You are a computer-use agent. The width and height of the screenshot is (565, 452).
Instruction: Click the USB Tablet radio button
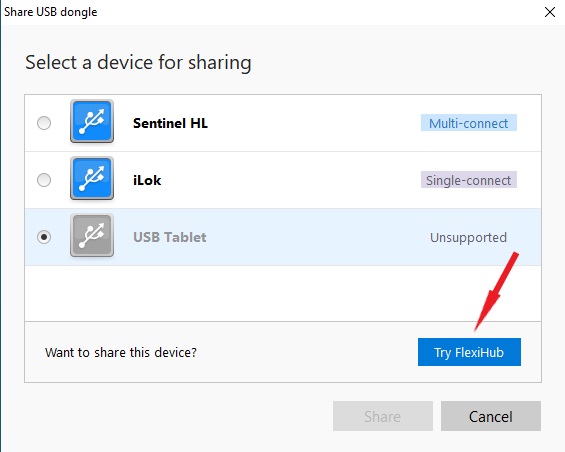[x=44, y=237]
